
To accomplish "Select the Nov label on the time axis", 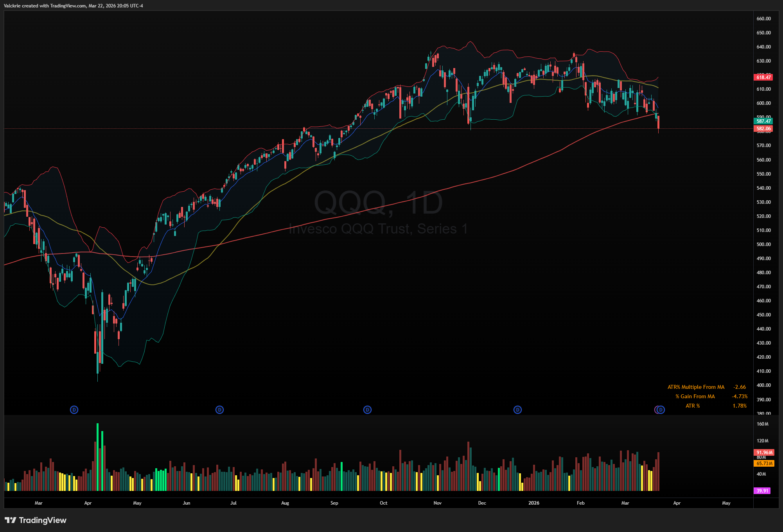I will 437,503.
